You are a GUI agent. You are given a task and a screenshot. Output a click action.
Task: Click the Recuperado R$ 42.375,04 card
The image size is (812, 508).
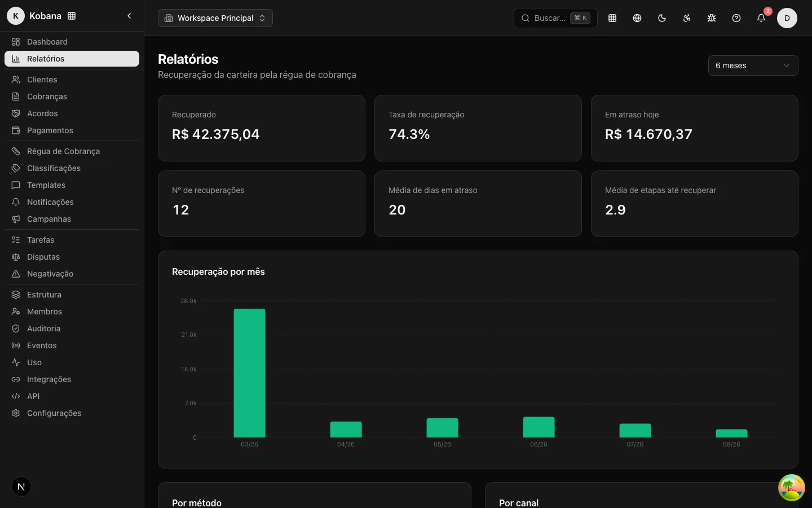(262, 128)
